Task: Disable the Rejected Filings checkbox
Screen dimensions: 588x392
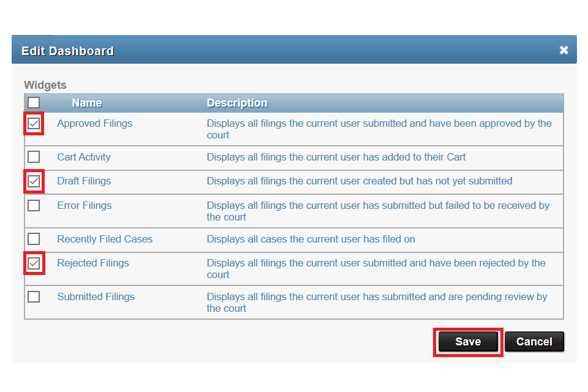Action: (x=34, y=263)
